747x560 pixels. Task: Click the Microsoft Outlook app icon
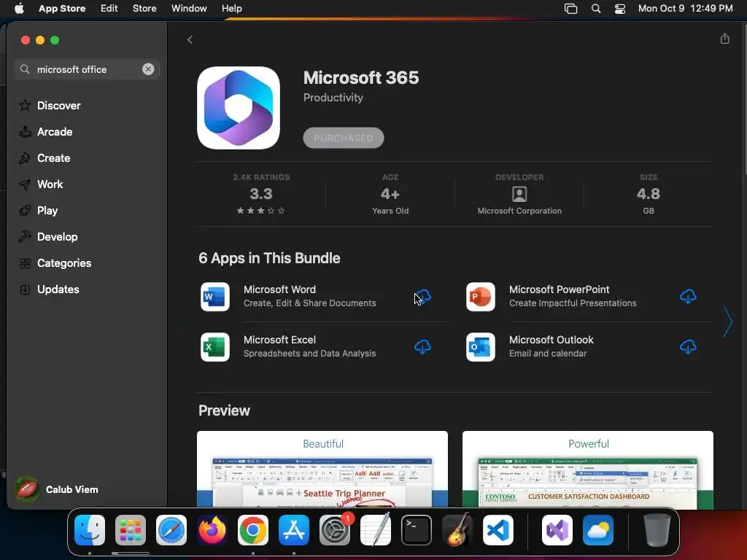[480, 347]
